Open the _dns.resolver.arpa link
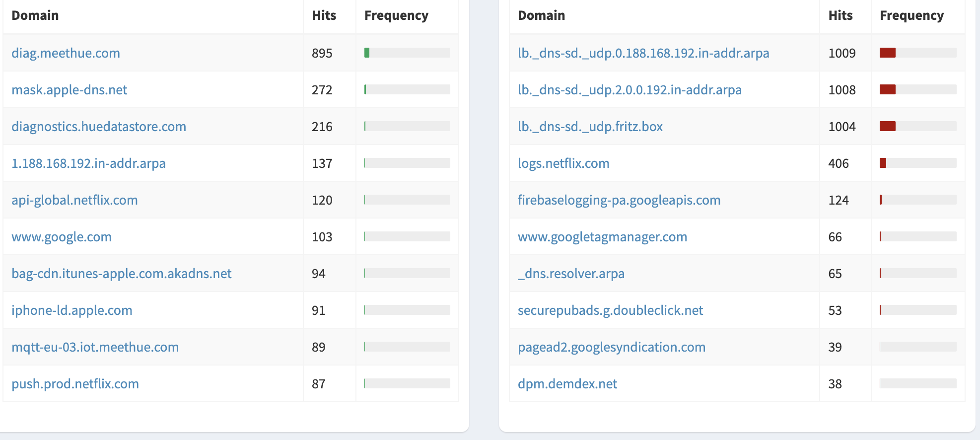Image resolution: width=980 pixels, height=440 pixels. tap(571, 274)
